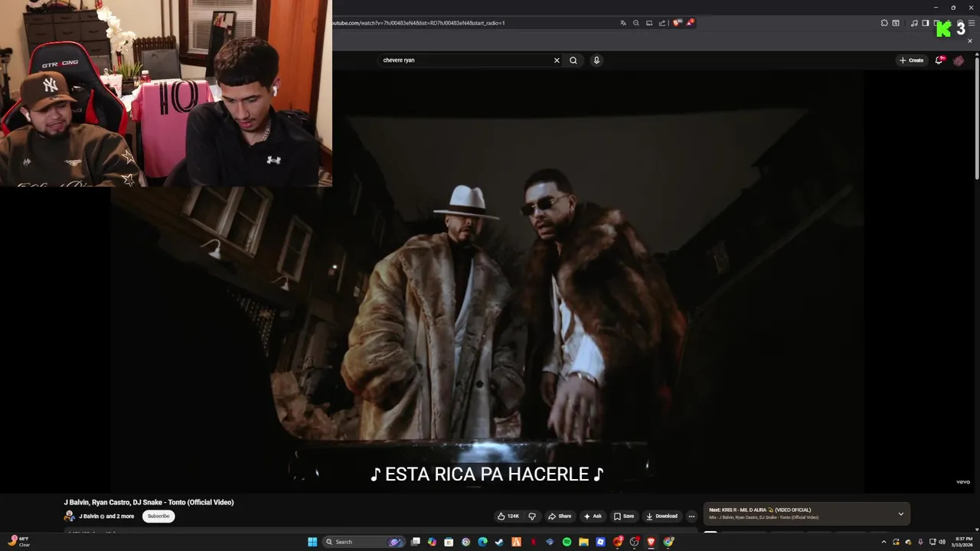This screenshot has width=980, height=551.
Task: Open the Create menu on YouTube
Action: (x=911, y=60)
